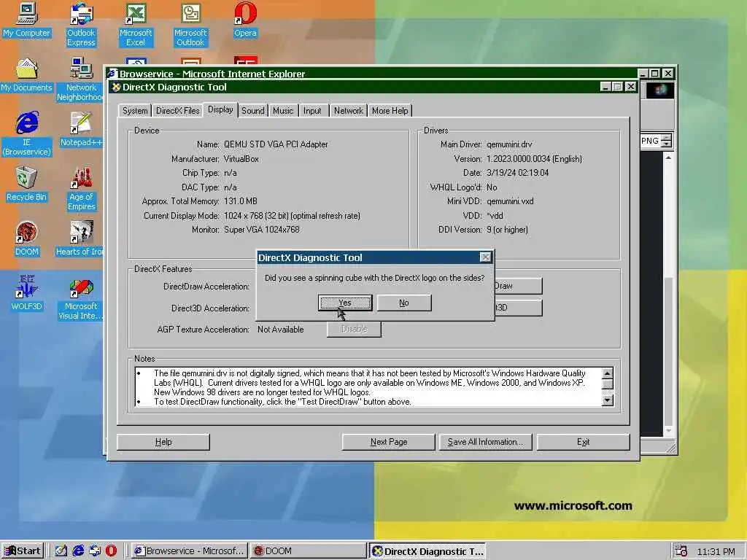Click the Notes scrollbar thumb
The width and height of the screenshot is (747, 560).
click(x=608, y=385)
